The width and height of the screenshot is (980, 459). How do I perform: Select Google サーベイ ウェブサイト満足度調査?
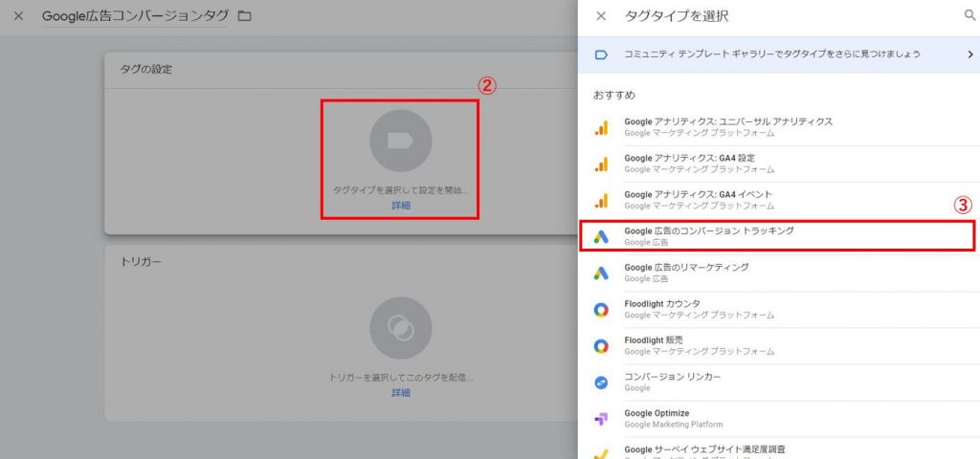coord(779,448)
